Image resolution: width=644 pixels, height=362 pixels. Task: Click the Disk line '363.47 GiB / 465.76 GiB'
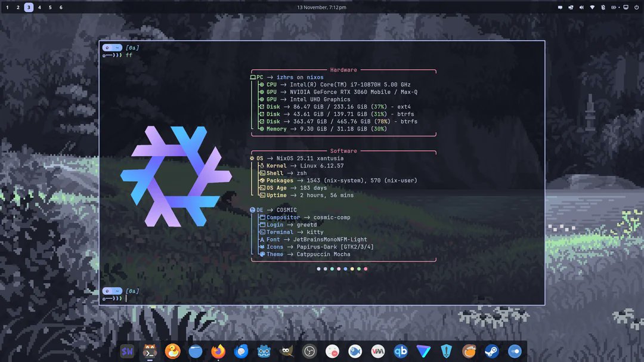[x=338, y=122]
